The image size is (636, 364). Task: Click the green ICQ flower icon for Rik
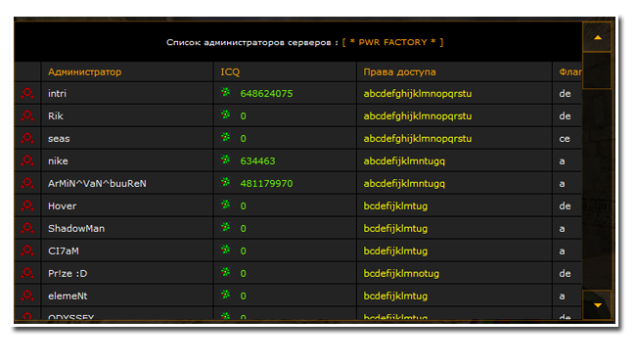pyautogui.click(x=225, y=114)
